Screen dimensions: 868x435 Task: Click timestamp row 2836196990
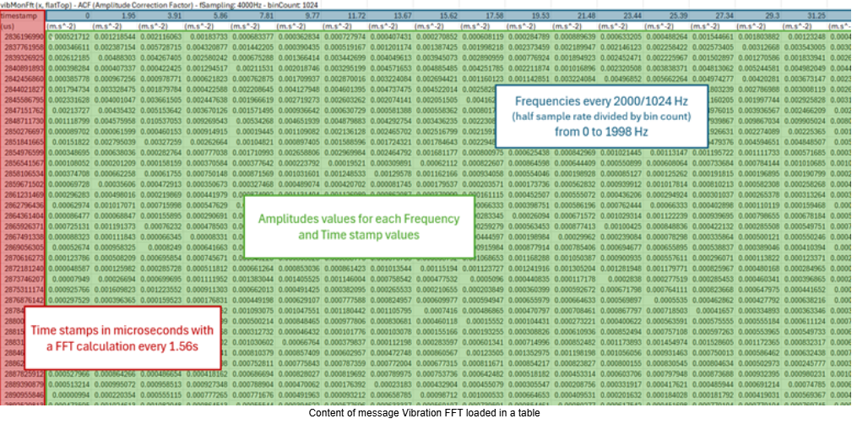(24, 38)
